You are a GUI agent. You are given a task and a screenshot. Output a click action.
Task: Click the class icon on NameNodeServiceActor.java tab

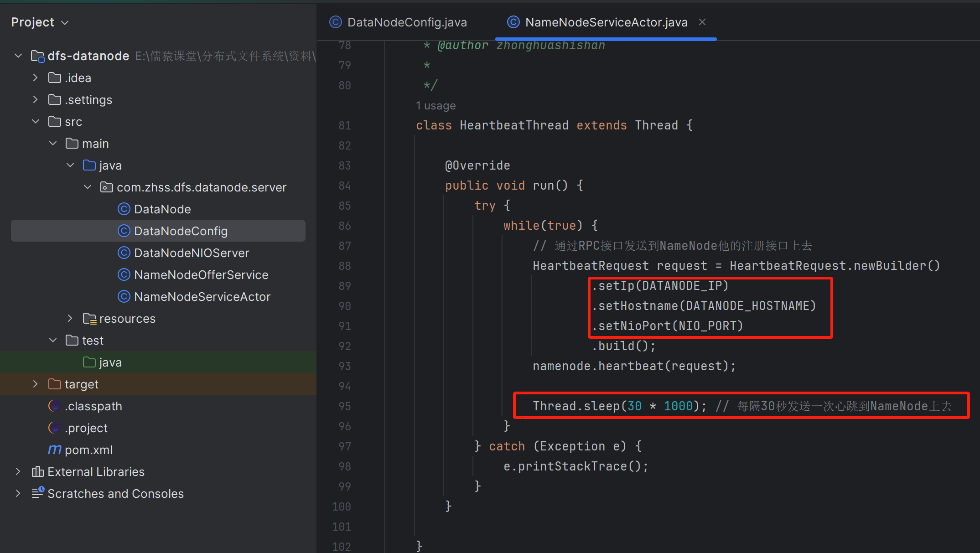pyautogui.click(x=513, y=22)
